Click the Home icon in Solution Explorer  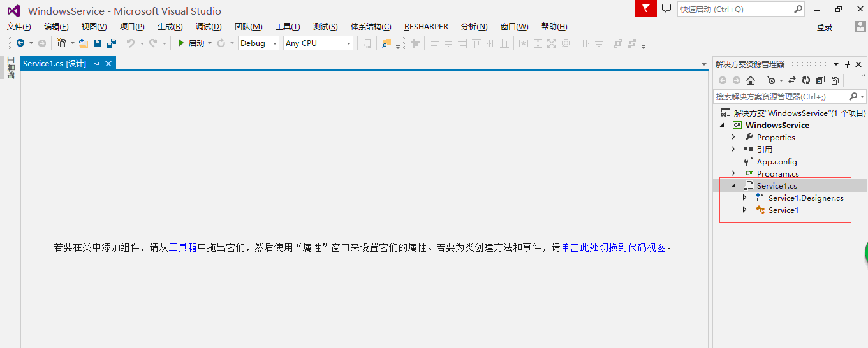point(751,80)
